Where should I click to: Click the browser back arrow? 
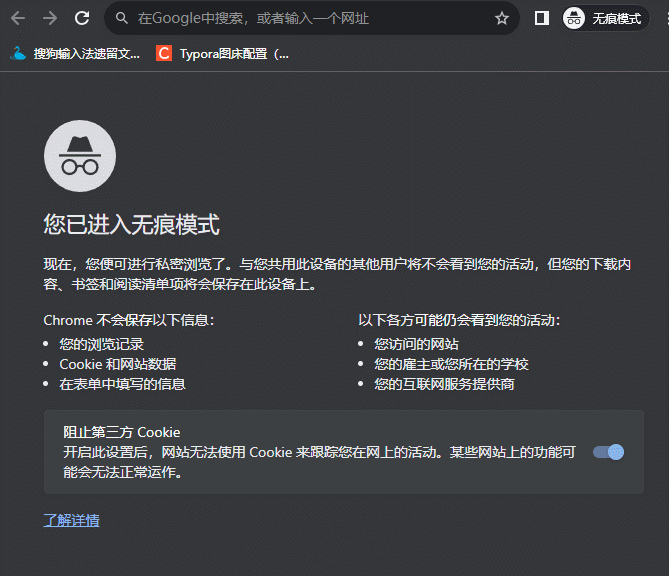(x=18, y=18)
